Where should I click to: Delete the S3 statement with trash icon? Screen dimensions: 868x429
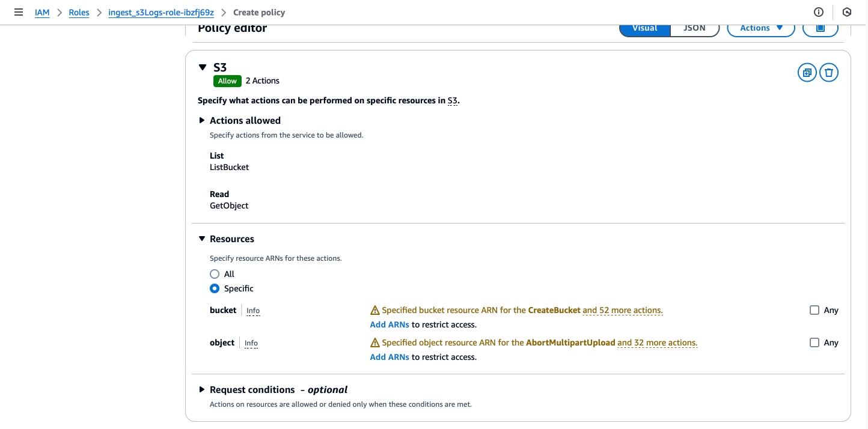[x=829, y=73]
